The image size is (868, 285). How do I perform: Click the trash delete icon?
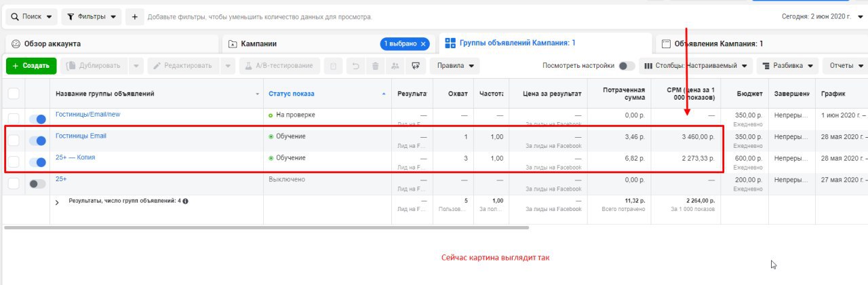tap(375, 66)
